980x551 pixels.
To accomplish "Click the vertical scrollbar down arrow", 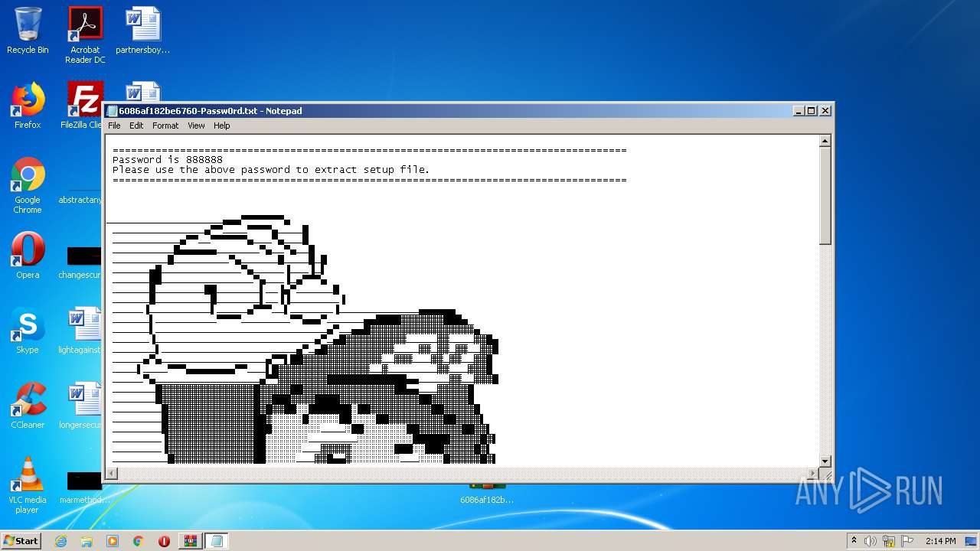I will coord(825,461).
